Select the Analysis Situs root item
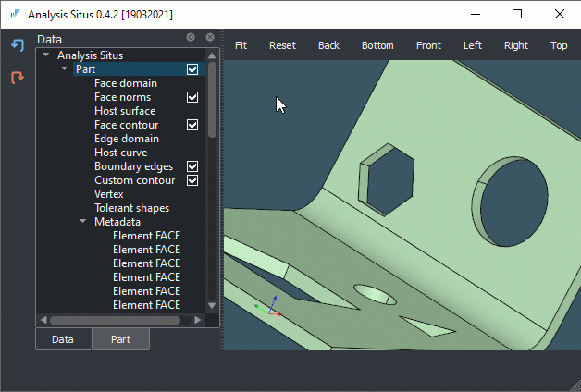The image size is (581, 392). click(90, 55)
